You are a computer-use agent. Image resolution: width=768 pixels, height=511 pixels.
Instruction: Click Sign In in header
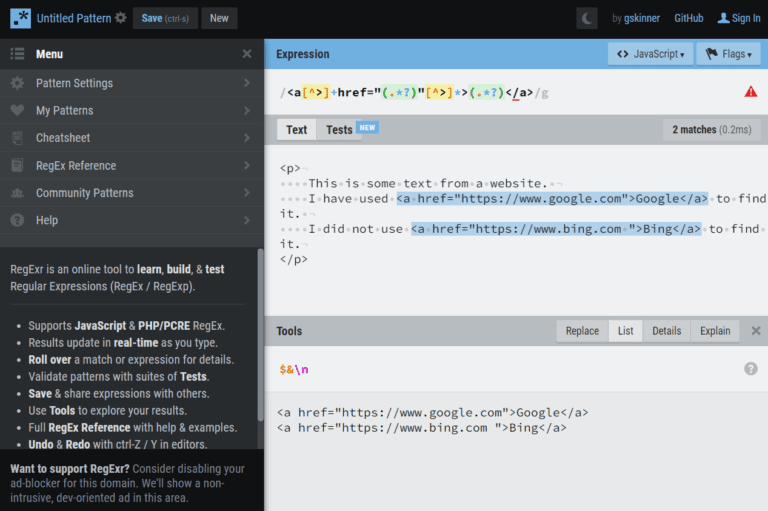click(739, 18)
